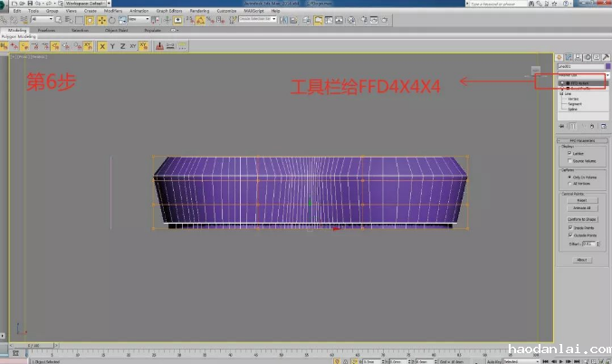Open the Rendering menu
This screenshot has height=364, width=612.
pyautogui.click(x=199, y=11)
